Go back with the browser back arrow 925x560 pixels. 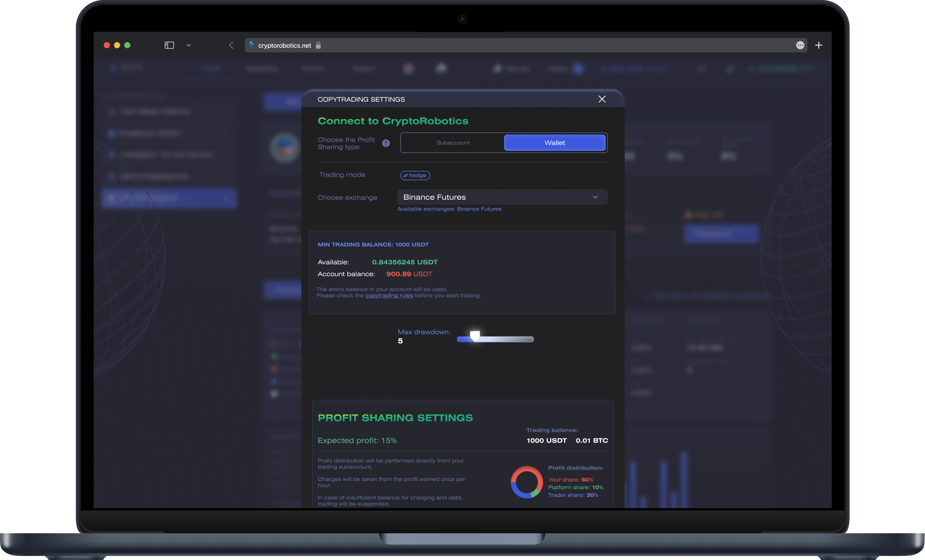point(231,45)
